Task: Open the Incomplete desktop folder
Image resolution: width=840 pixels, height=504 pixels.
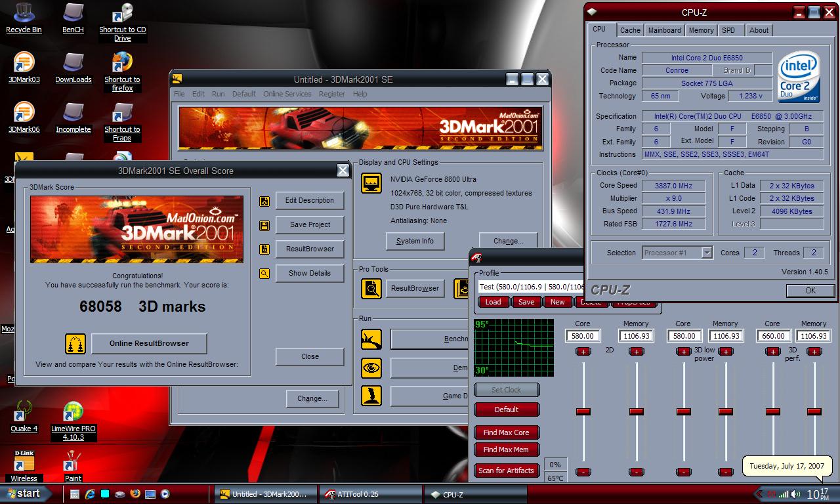Action: (x=73, y=117)
